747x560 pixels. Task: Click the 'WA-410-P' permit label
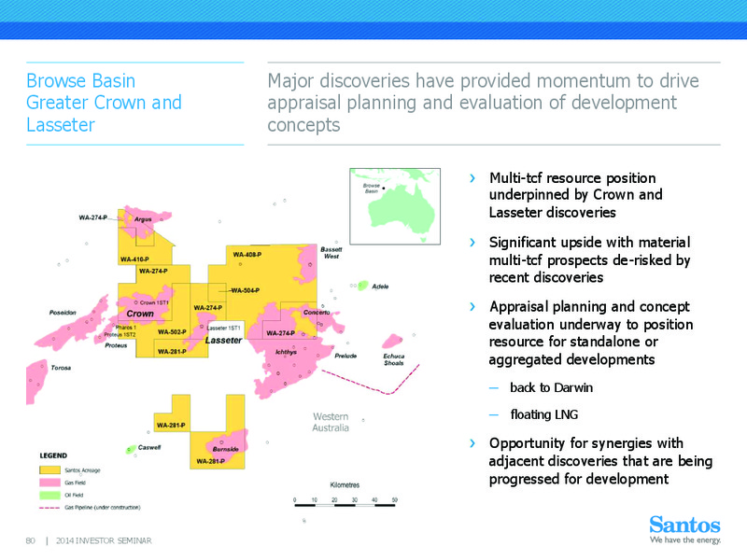pos(134,259)
